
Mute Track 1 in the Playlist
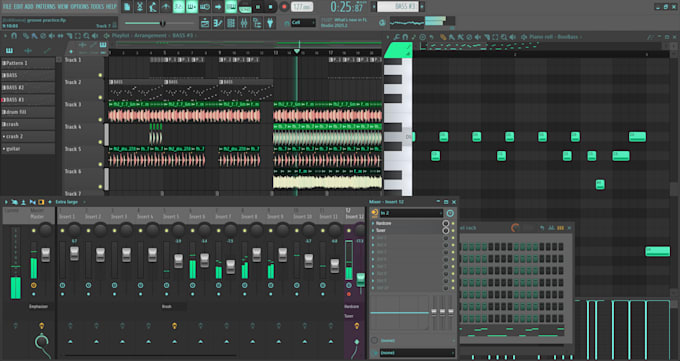(x=100, y=75)
